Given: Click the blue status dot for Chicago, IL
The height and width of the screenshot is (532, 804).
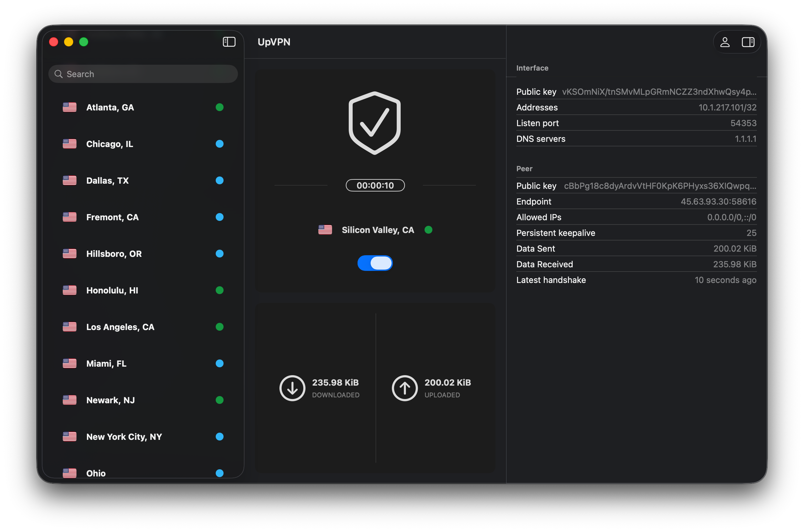Looking at the screenshot, I should (x=220, y=144).
